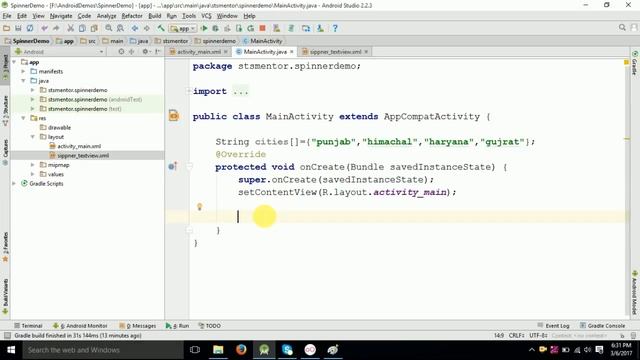Collapse the res folder node
Screen dimensions: 640x360
click(23, 118)
